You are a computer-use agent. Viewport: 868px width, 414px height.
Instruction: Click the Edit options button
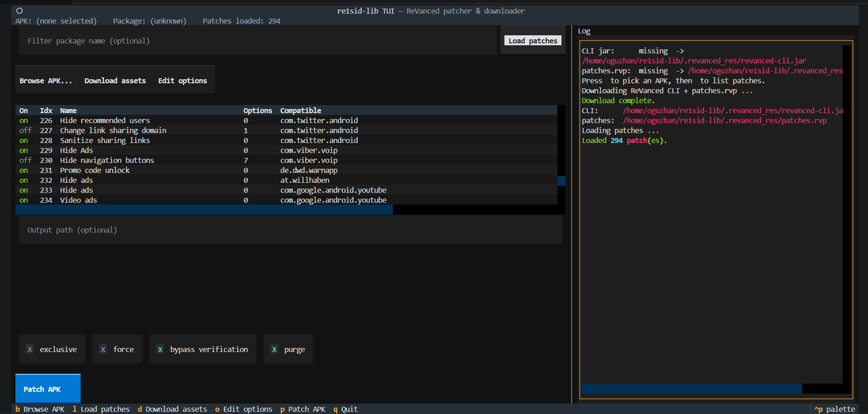[x=182, y=81]
